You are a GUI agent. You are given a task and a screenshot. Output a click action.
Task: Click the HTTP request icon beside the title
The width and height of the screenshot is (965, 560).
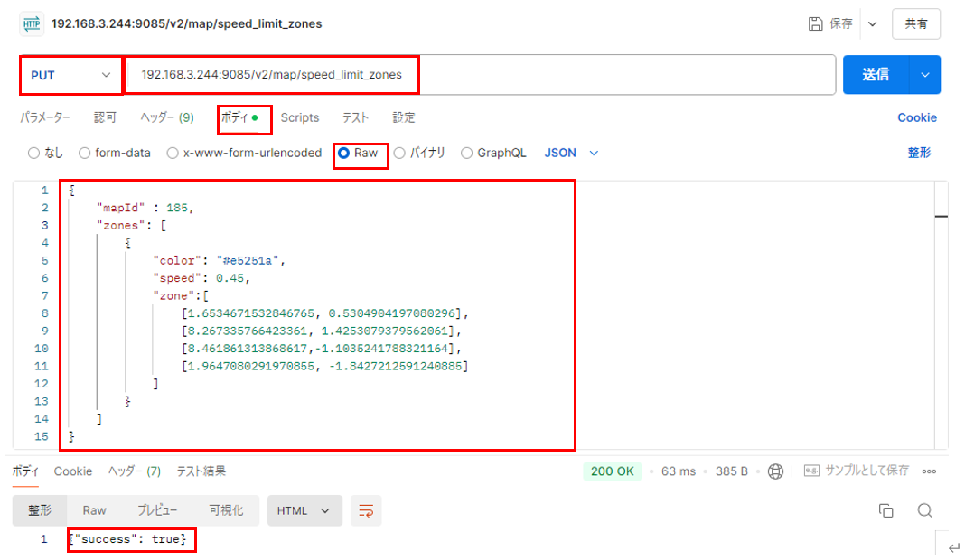coord(32,24)
